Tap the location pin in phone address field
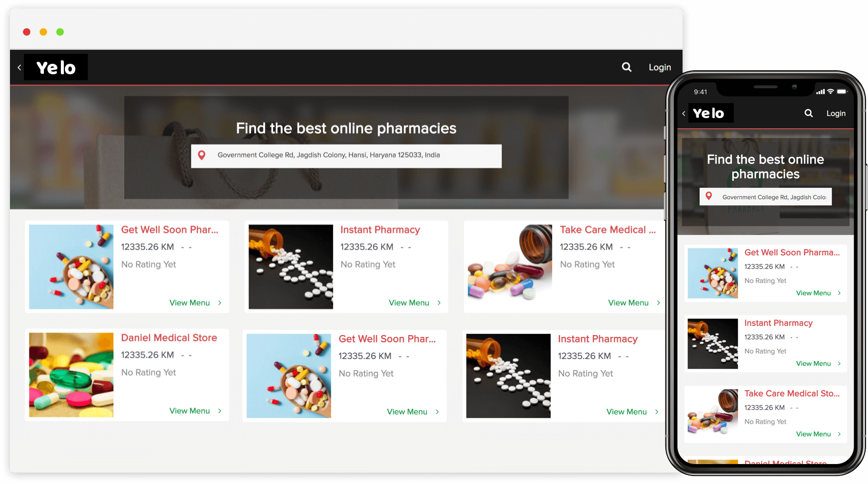Screen dimensions: 868x484 [x=708, y=196]
